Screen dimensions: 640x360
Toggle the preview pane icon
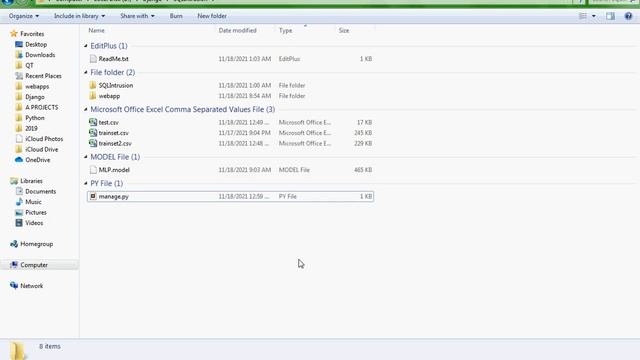(x=610, y=16)
